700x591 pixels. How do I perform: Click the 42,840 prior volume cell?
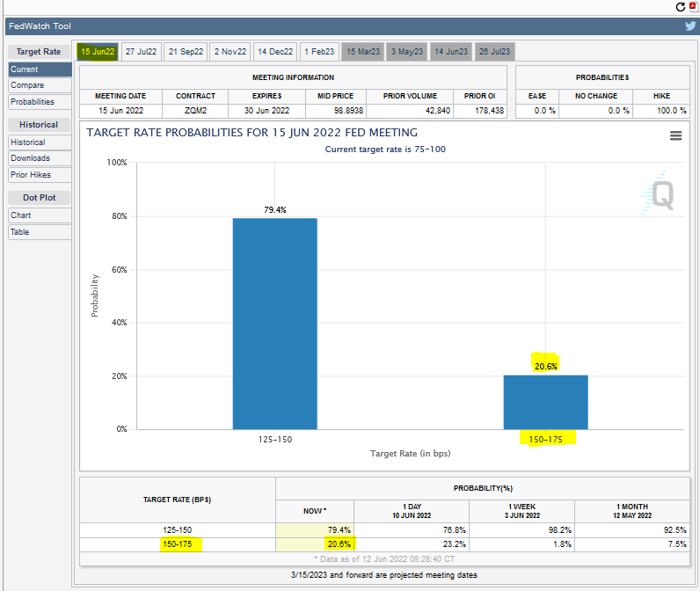[x=410, y=111]
